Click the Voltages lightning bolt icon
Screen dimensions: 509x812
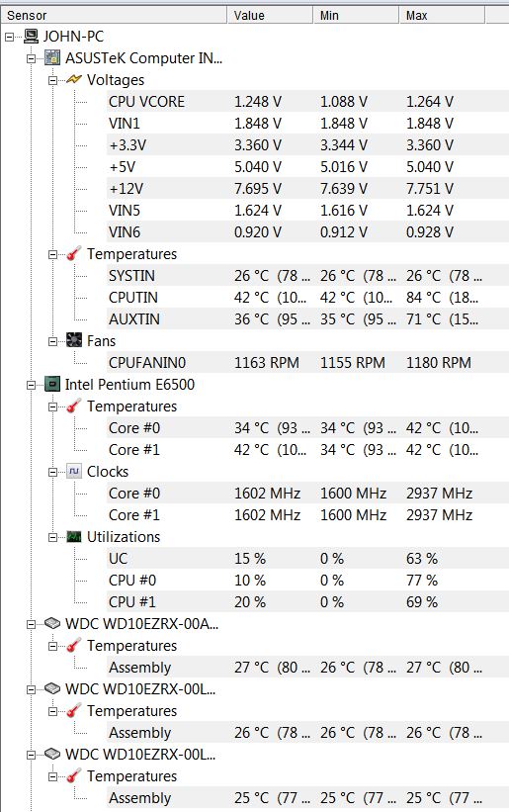point(74,80)
